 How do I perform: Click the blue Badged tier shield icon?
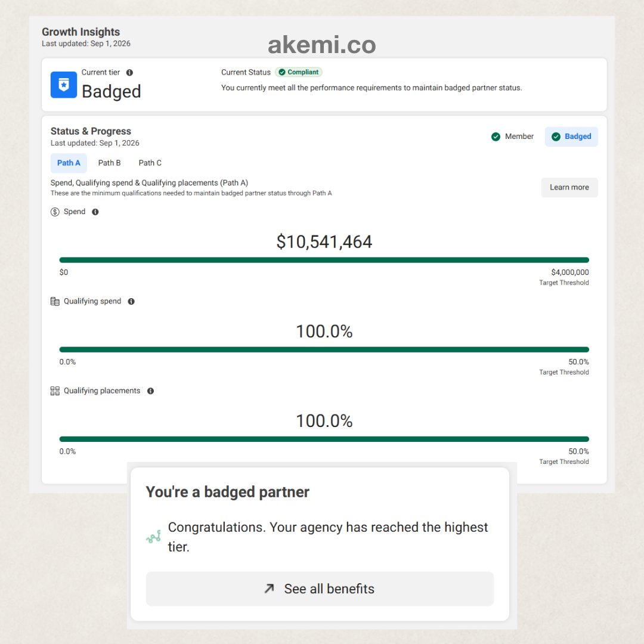[x=64, y=85]
